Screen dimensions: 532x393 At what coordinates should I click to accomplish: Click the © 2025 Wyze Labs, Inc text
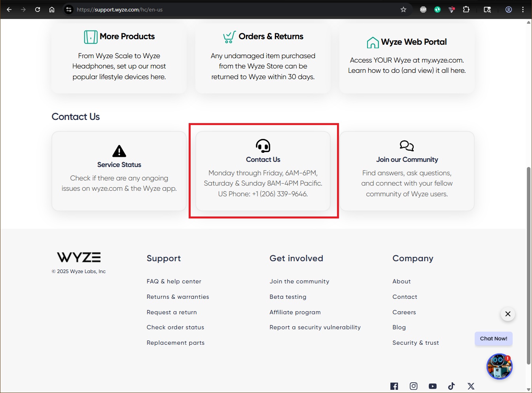tap(79, 271)
